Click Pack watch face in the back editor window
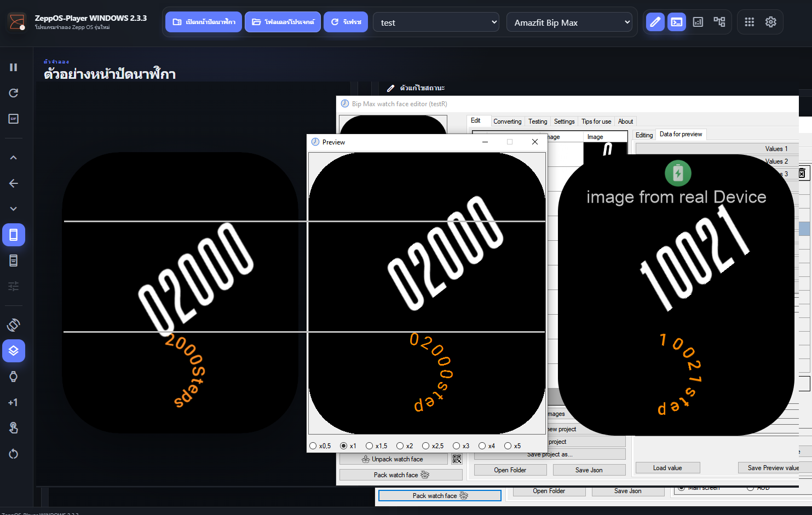This screenshot has width=812, height=515. 440,496
